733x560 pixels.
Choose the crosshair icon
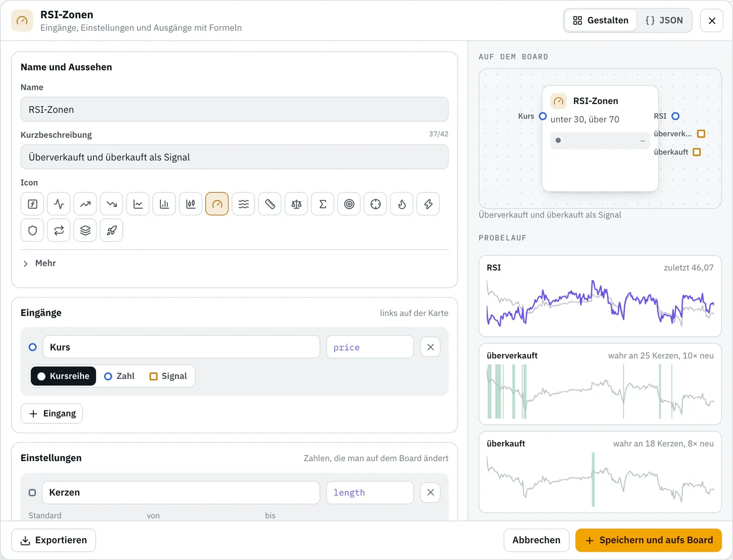point(376,204)
